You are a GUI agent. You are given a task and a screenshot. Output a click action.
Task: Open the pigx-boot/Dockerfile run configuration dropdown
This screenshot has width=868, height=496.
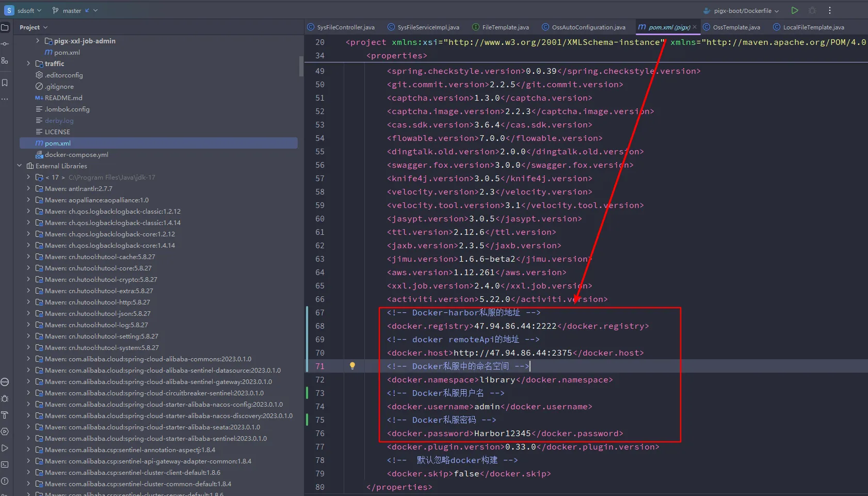pyautogui.click(x=746, y=10)
